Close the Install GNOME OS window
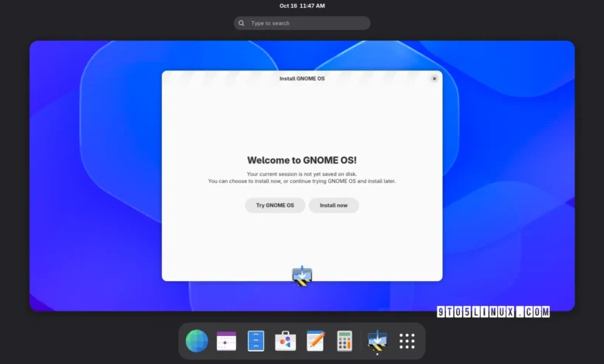The width and height of the screenshot is (604, 364). pos(434,78)
